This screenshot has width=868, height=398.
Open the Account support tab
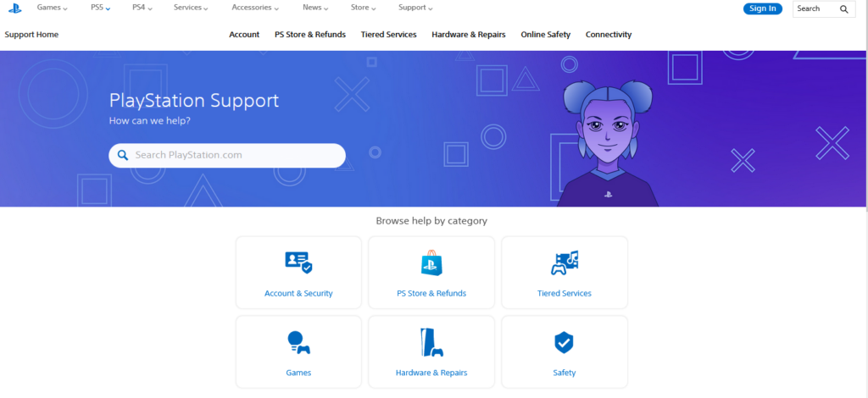tap(244, 34)
